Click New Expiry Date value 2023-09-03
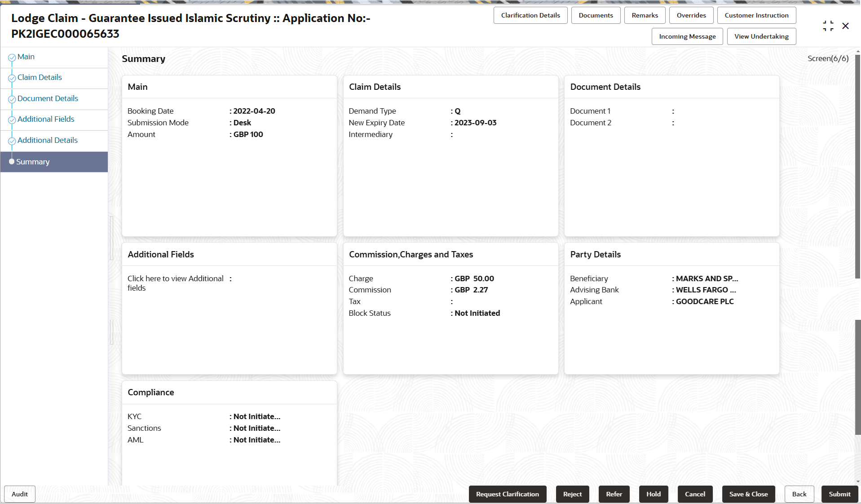The image size is (861, 504). (x=475, y=123)
